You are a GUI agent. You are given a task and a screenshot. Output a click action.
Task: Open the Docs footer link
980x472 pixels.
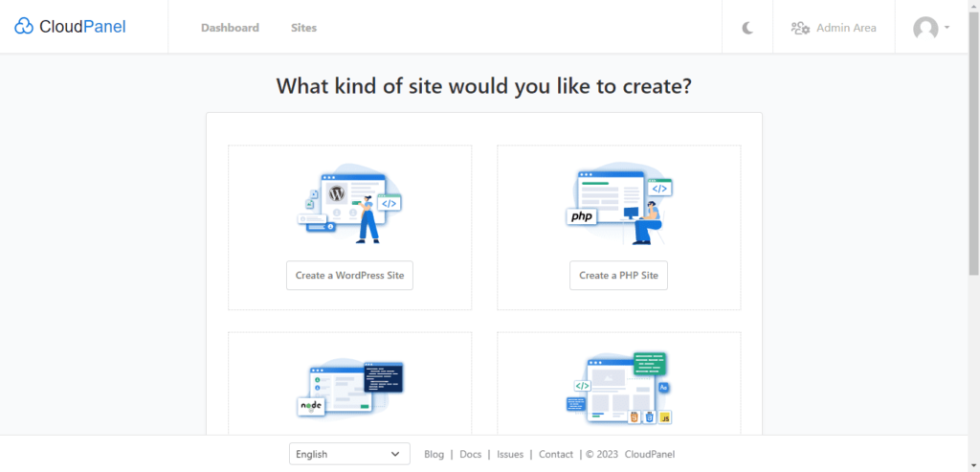tap(470, 454)
